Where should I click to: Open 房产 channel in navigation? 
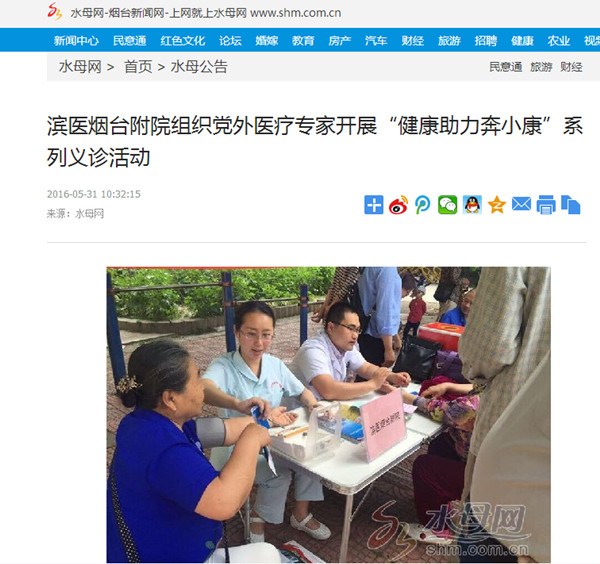click(x=340, y=41)
